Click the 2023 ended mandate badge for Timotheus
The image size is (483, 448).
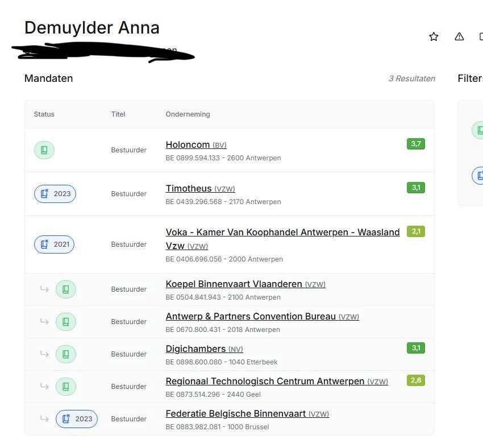pos(55,194)
